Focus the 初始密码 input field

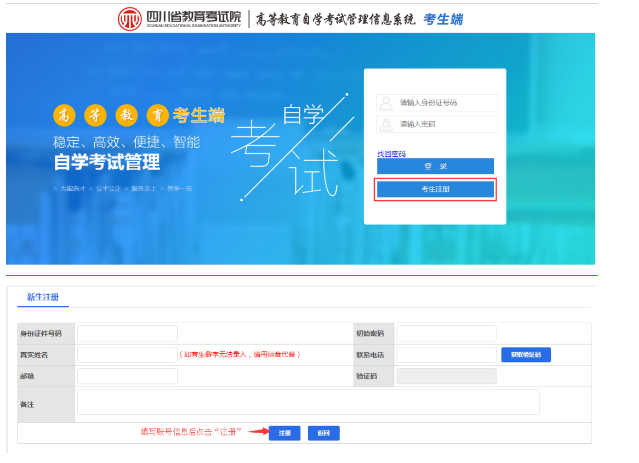click(x=447, y=333)
